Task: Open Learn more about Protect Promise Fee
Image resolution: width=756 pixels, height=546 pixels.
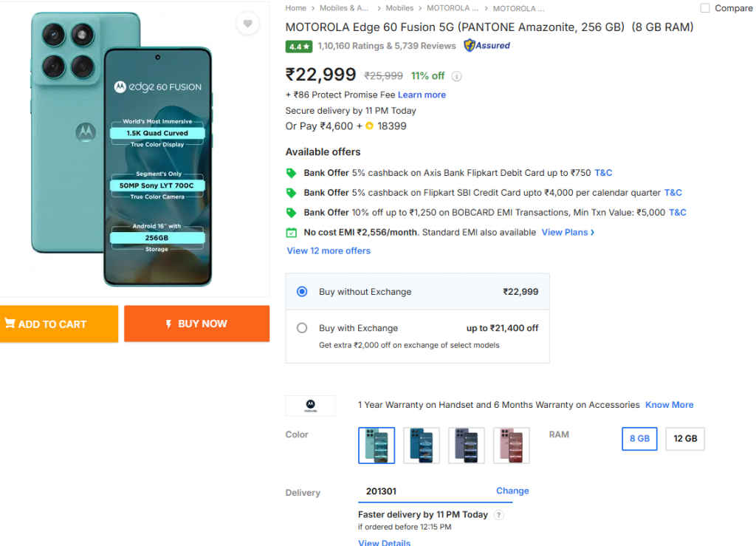Action: [421, 95]
